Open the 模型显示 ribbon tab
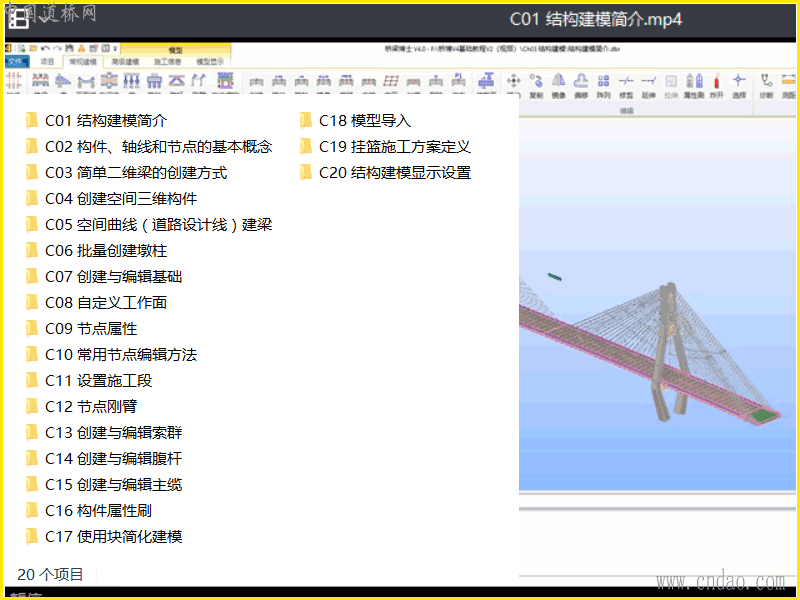This screenshot has height=600, width=800. click(210, 62)
